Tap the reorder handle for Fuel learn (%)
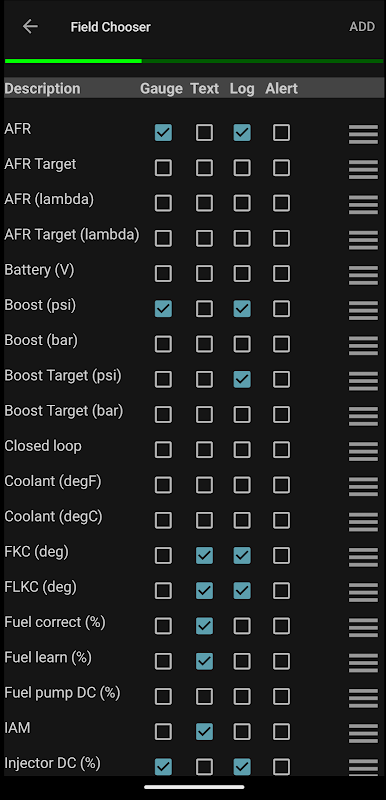 coord(363,663)
